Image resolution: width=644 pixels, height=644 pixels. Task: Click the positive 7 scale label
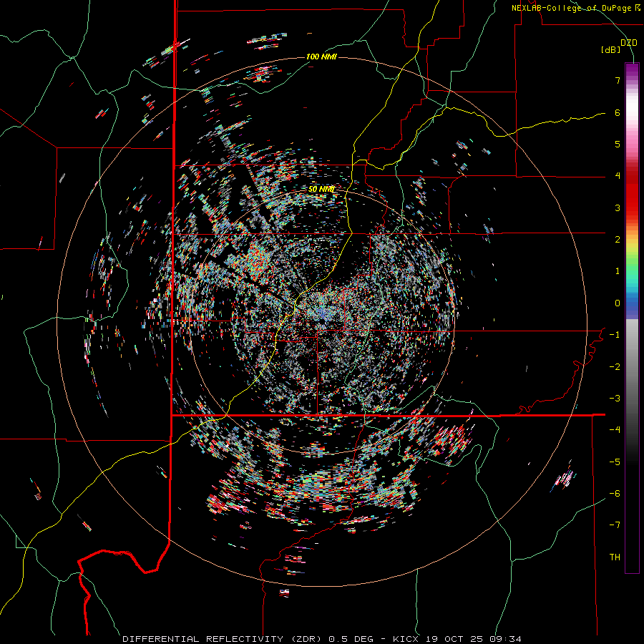click(618, 80)
